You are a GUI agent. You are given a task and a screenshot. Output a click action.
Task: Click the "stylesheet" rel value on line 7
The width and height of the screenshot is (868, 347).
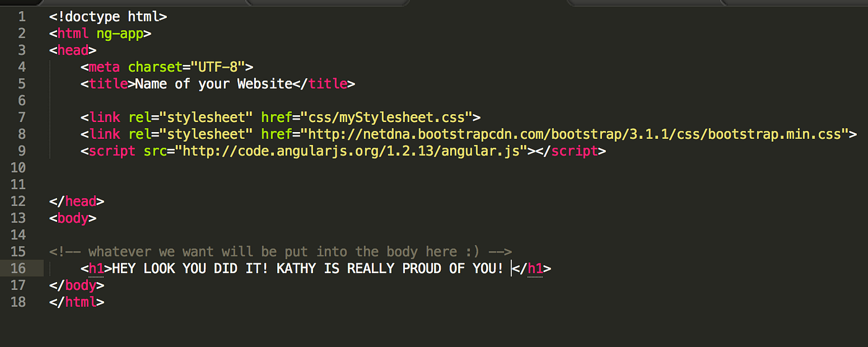206,117
